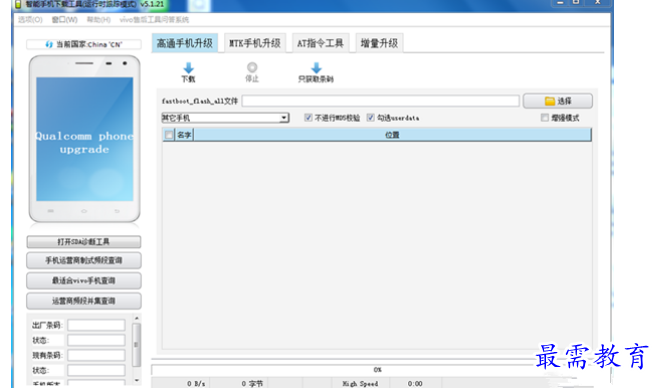
Task: Click the folder select button
Action: pos(558,101)
